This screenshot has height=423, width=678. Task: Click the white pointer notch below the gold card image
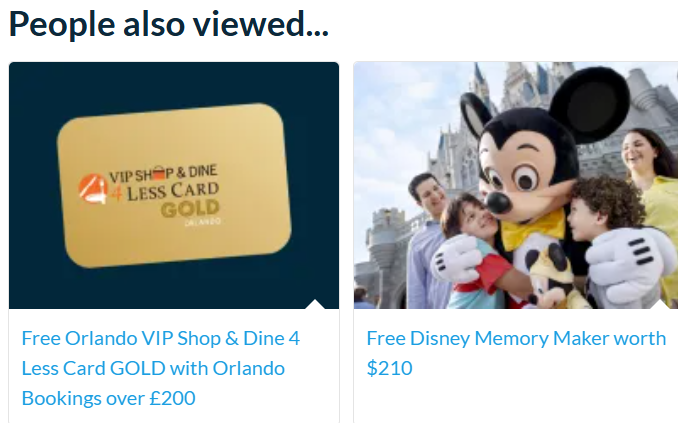click(x=315, y=304)
